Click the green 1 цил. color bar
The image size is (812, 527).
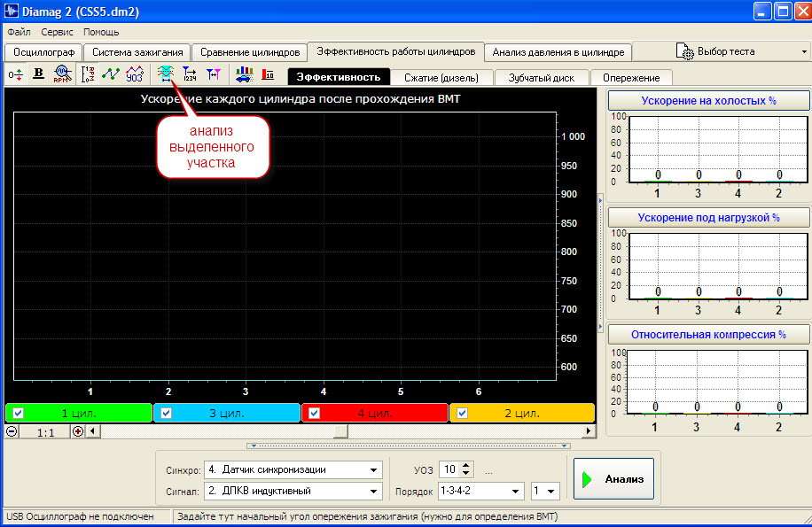click(79, 414)
